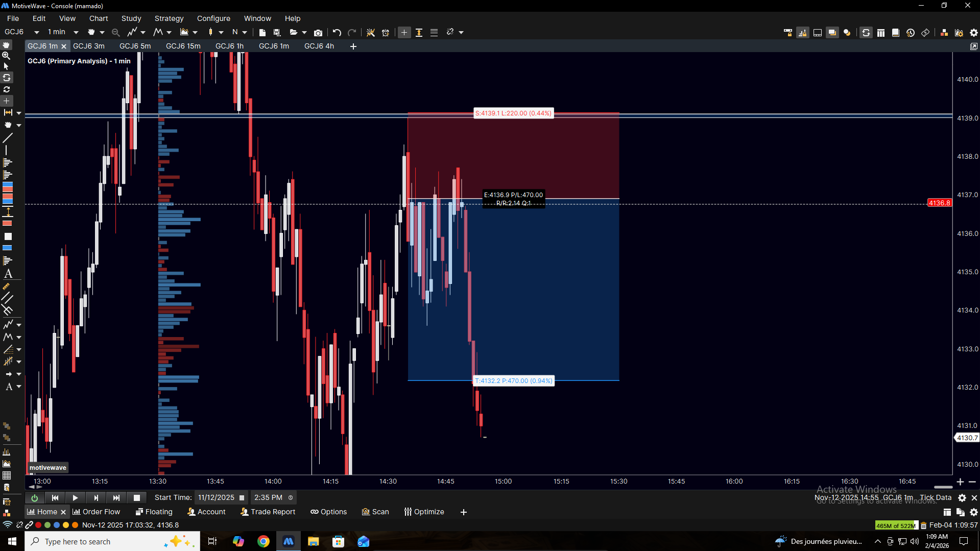Open the settings gear in top toolbar

[974, 33]
